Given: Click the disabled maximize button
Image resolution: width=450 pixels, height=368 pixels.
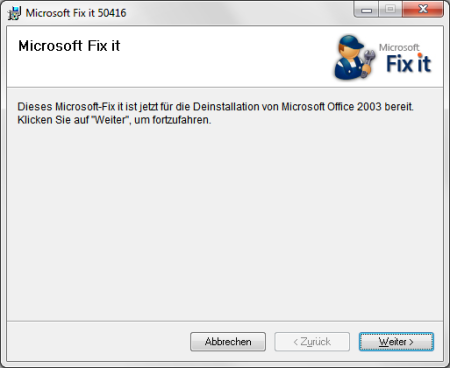Looking at the screenshot, I should coord(391,9).
